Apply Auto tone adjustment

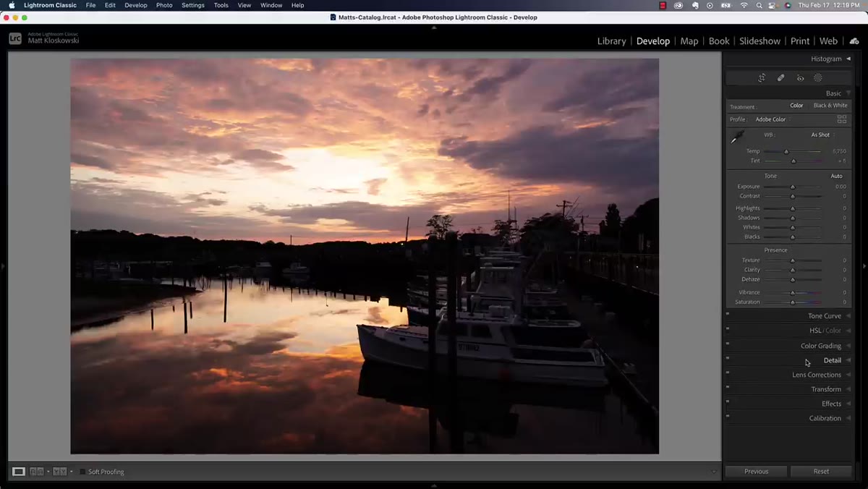[836, 177]
